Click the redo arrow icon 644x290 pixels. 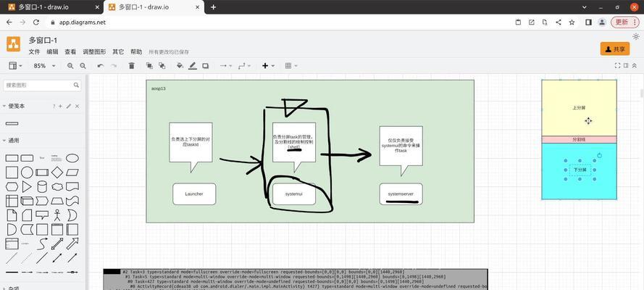(114, 66)
